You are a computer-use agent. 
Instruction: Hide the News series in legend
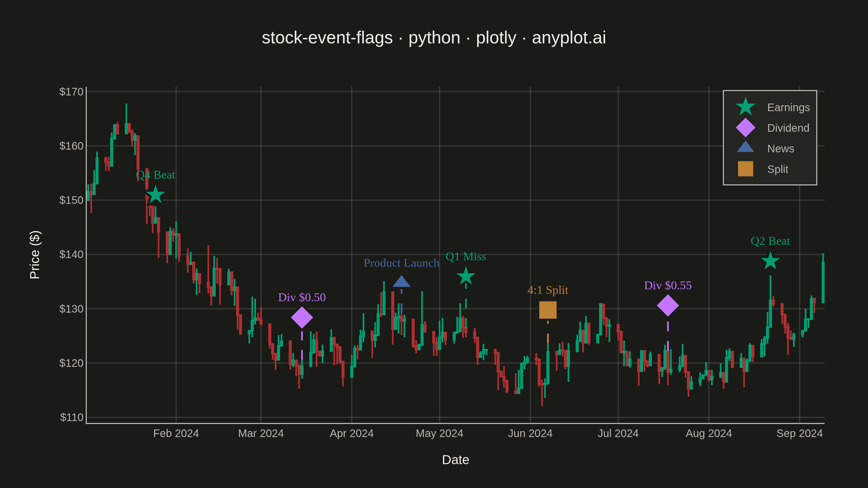point(780,149)
